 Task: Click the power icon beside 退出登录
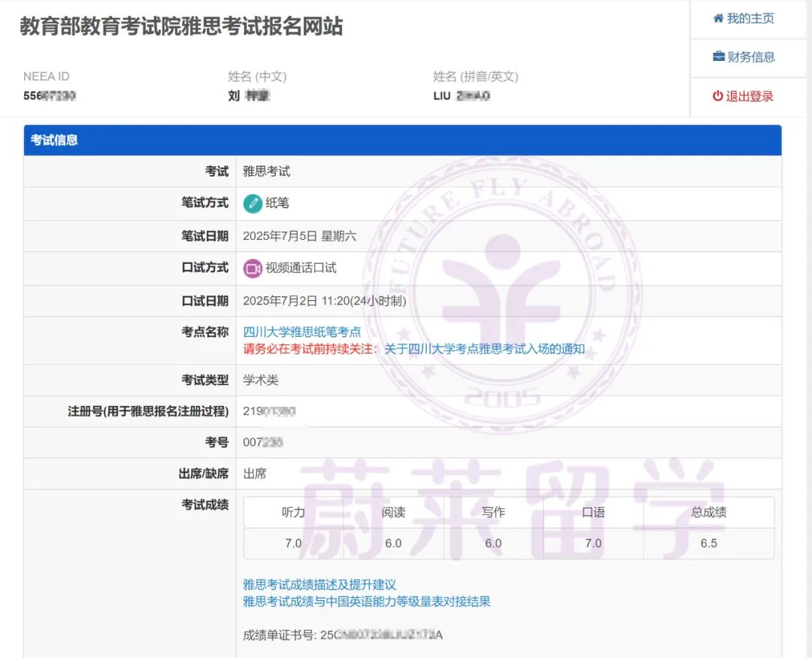point(718,96)
